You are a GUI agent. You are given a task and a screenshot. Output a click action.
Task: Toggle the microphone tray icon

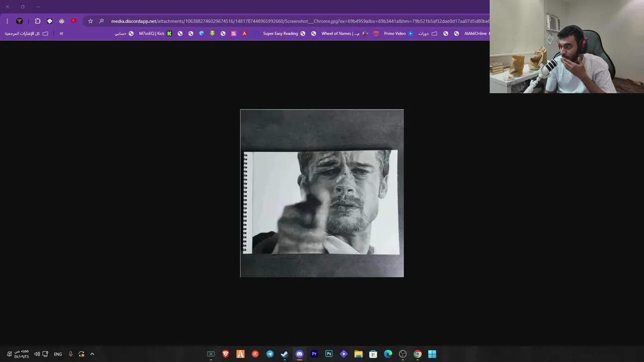[x=70, y=354]
